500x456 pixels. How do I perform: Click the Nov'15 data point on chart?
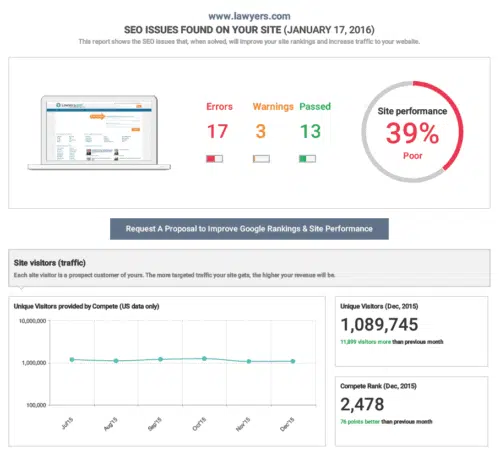tap(249, 361)
